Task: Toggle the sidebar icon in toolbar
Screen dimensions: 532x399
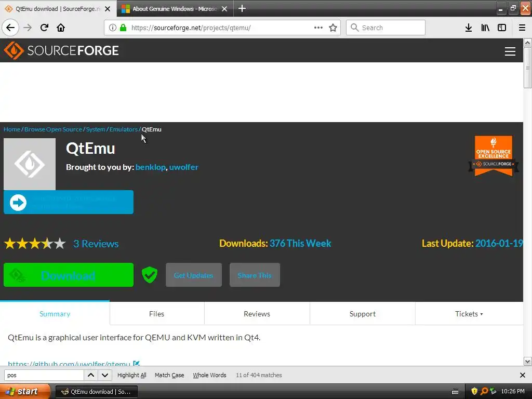Action: (x=502, y=28)
